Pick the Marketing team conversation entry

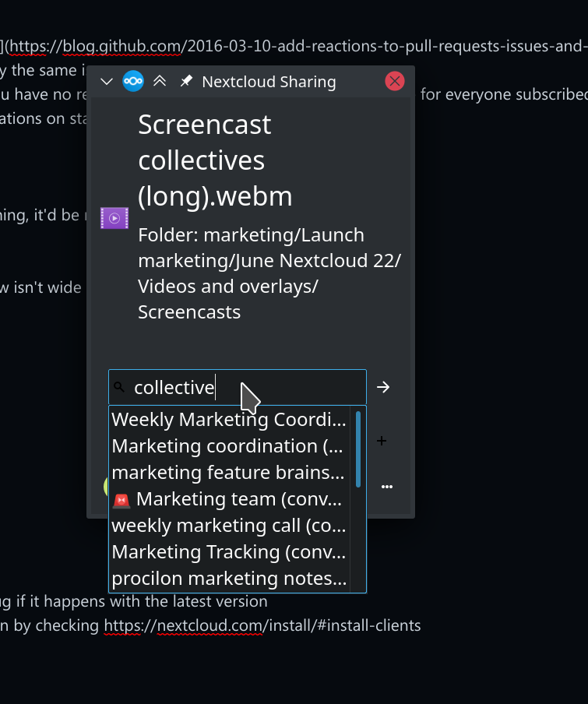click(229, 499)
